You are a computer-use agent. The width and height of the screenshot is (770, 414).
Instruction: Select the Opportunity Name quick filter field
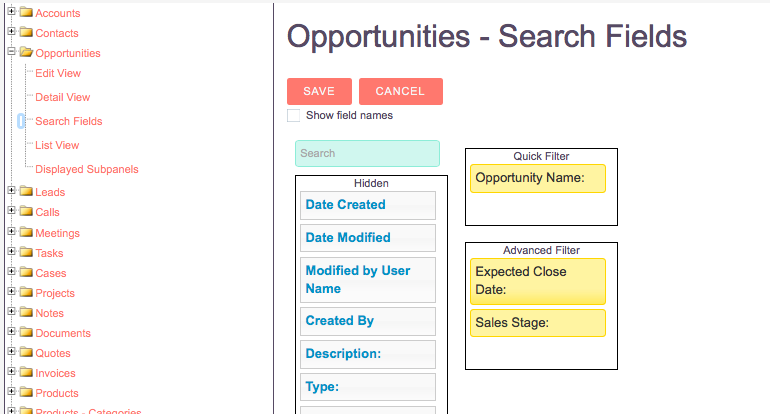coord(538,178)
